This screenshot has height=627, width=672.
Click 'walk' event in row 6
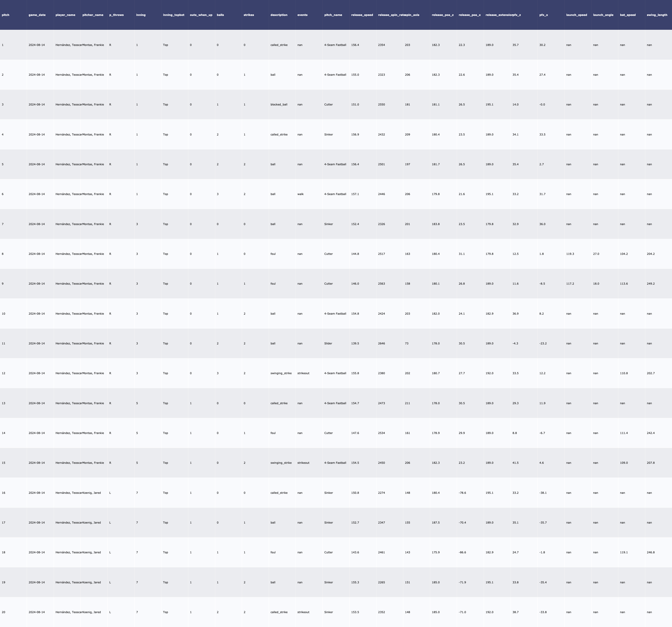[x=300, y=194]
